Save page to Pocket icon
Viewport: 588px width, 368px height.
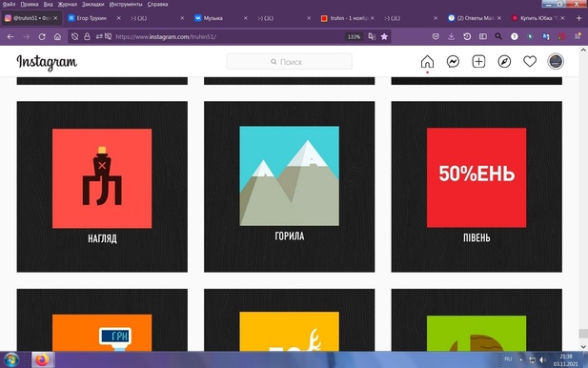[436, 36]
